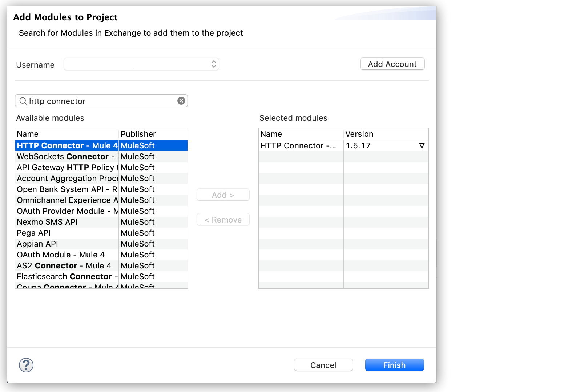
Task: Click the Publisher column header
Action: pyautogui.click(x=138, y=134)
